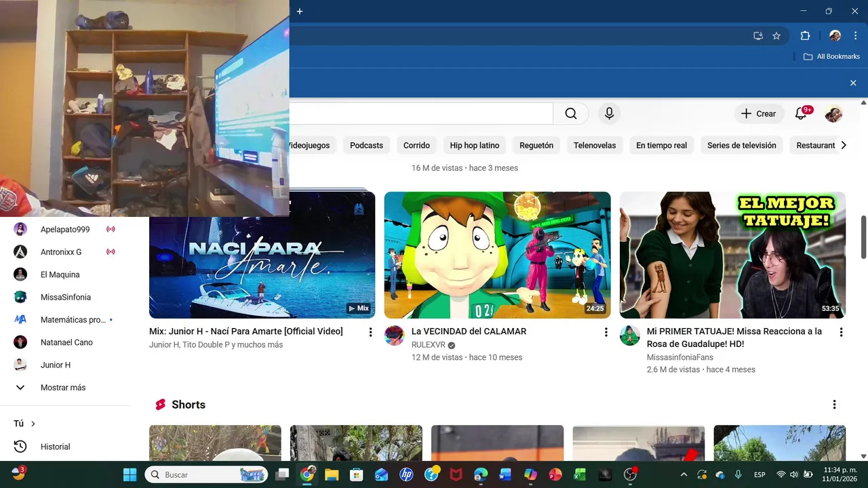Open Excel from the taskbar
The width and height of the screenshot is (868, 488).
[580, 474]
